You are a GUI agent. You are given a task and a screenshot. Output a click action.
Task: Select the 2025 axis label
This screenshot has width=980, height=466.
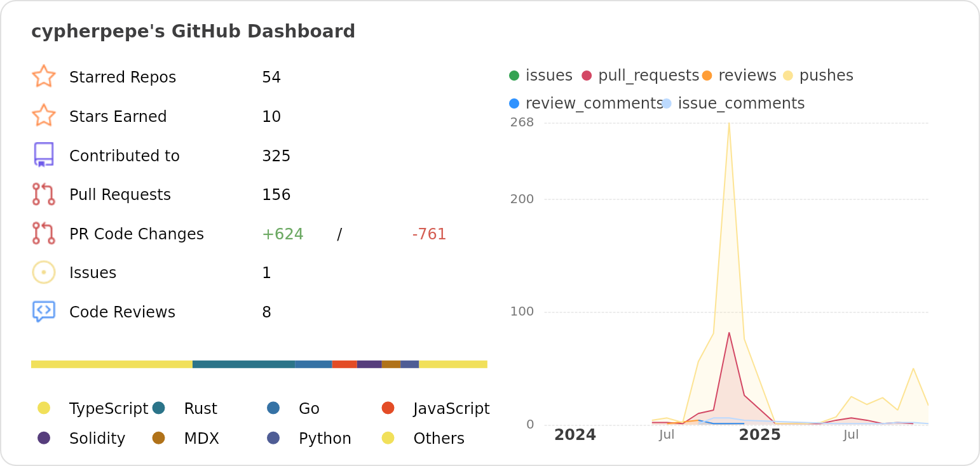coord(760,434)
